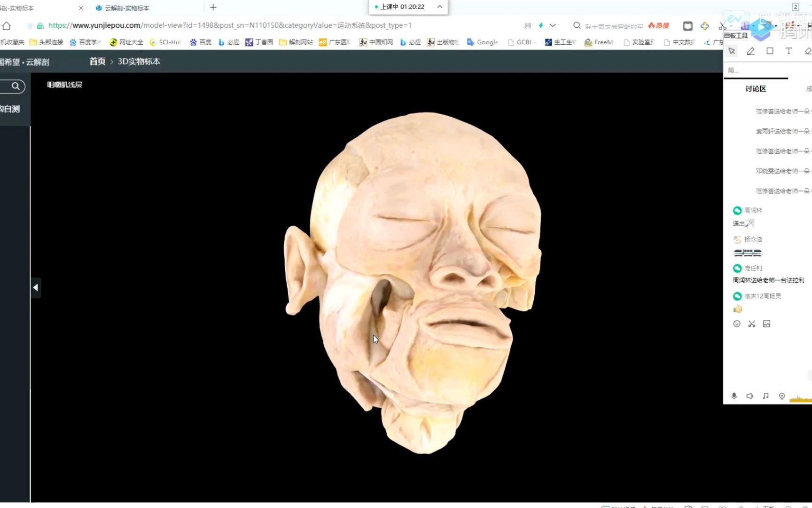Open the 自测 self-test sidebar item
The width and height of the screenshot is (812, 508).
click(10, 109)
